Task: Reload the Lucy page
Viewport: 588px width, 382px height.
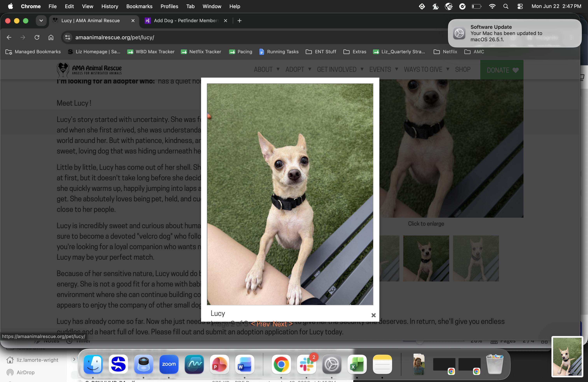Action: click(x=37, y=37)
